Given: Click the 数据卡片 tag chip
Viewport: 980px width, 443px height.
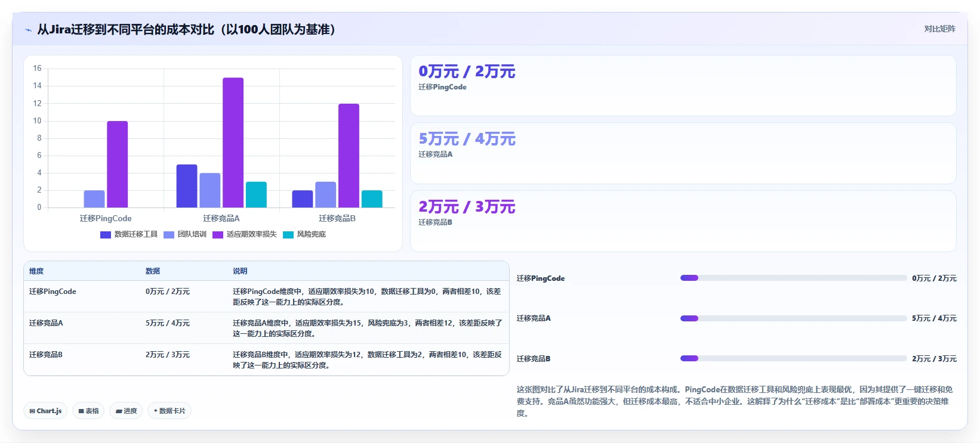Looking at the screenshot, I should pyautogui.click(x=170, y=411).
